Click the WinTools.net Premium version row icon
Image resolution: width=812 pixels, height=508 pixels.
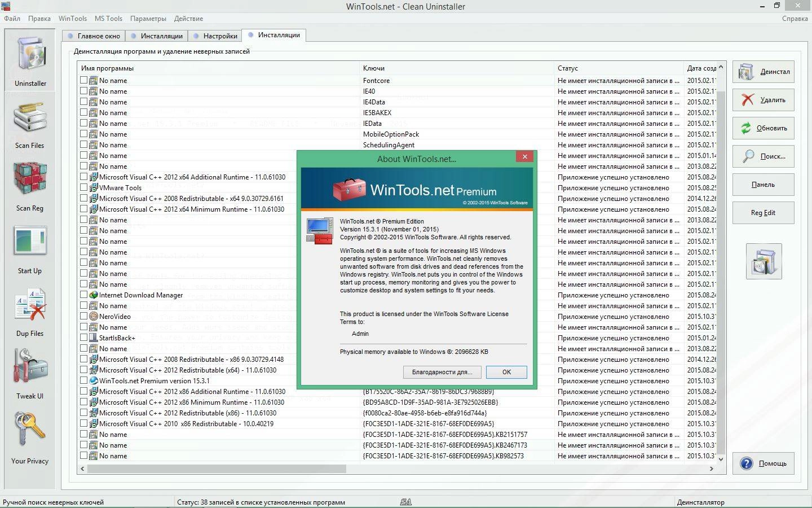coord(94,380)
